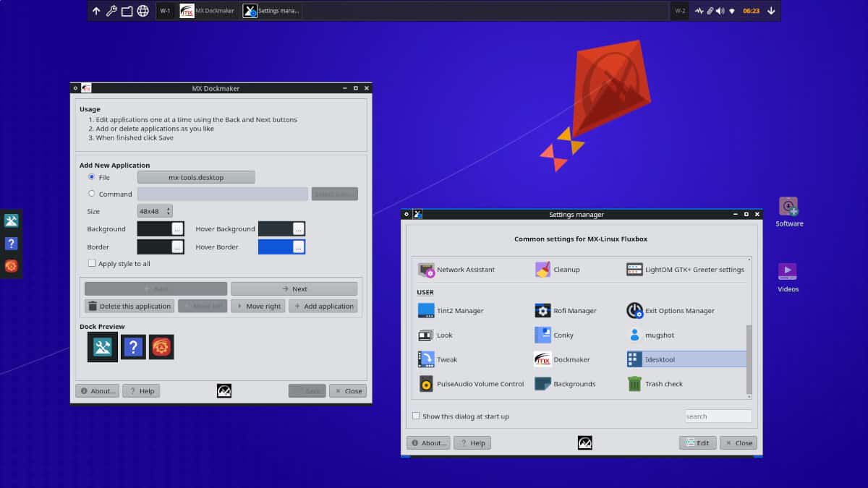The width and height of the screenshot is (868, 488).
Task: Select the Command radio button
Action: point(92,194)
